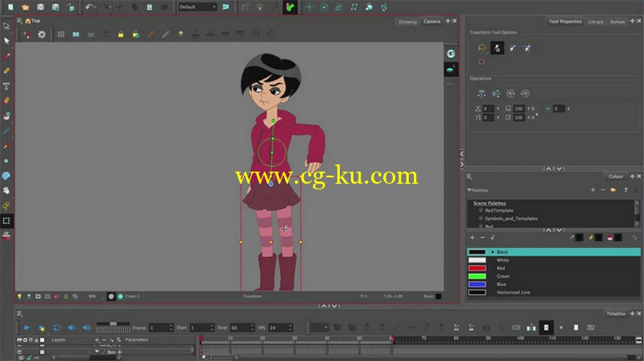Select the Paint bucket tool
The width and height of the screenshot is (644, 361).
(6, 116)
